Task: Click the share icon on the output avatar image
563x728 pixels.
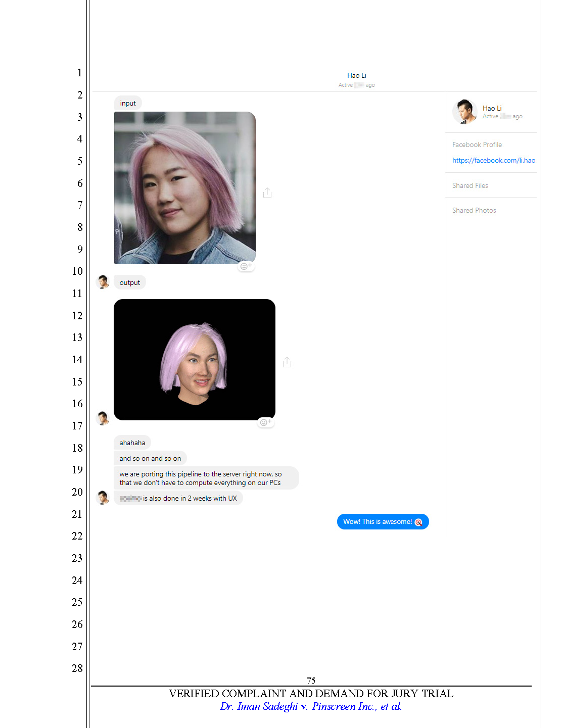Action: (287, 362)
